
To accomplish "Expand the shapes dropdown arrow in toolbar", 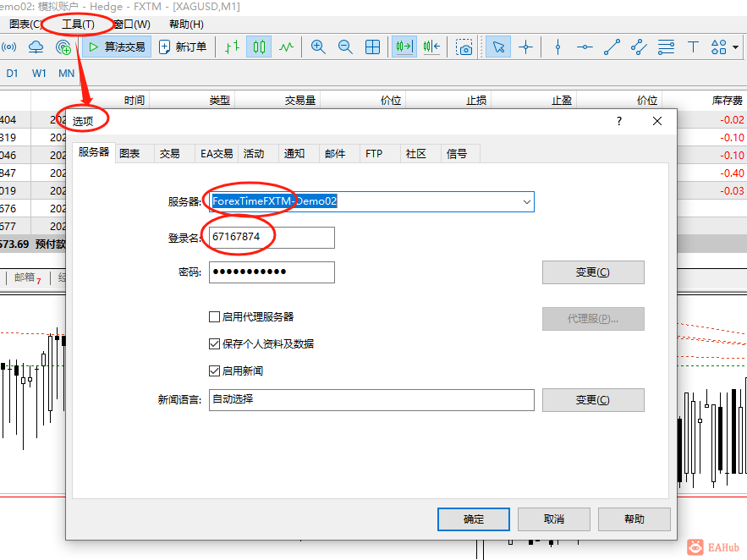I will [x=736, y=47].
